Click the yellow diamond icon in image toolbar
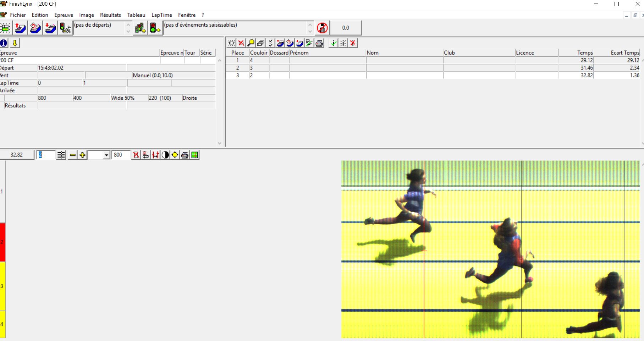 pyautogui.click(x=175, y=155)
